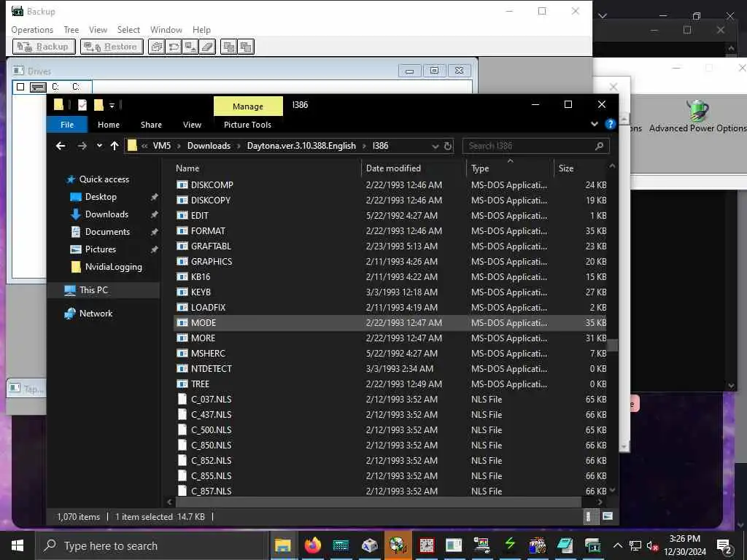Viewport: 747px width, 560px height.
Task: Switch to the Home ribbon tab
Action: [x=109, y=125]
